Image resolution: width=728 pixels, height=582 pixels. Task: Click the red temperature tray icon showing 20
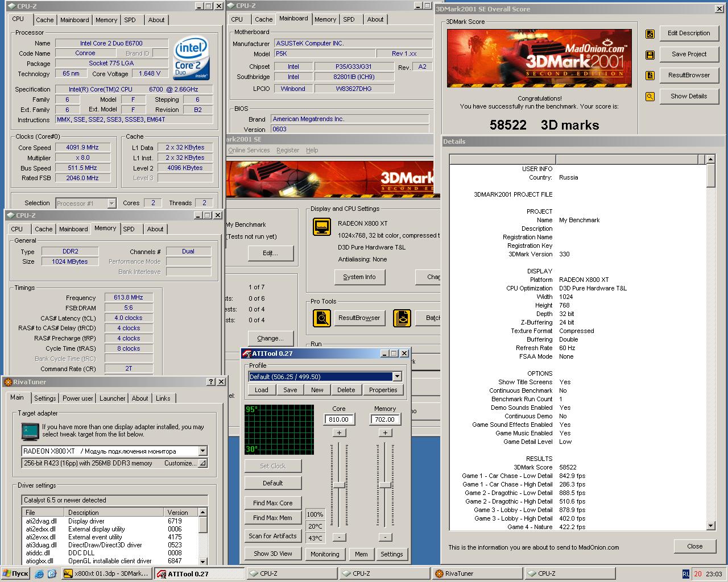coord(698,574)
